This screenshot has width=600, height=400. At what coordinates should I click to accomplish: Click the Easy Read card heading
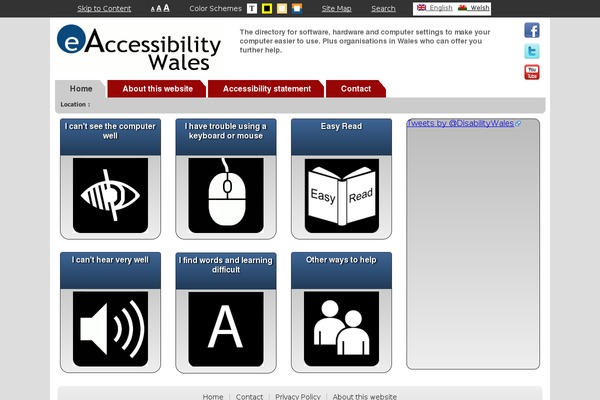tap(341, 126)
